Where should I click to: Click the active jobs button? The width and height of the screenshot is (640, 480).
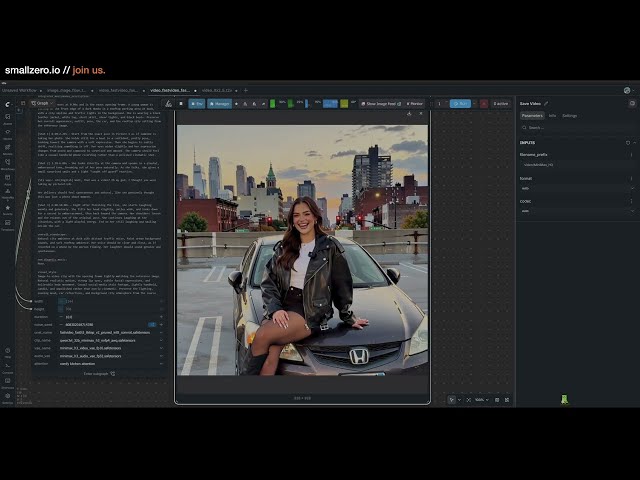500,104
